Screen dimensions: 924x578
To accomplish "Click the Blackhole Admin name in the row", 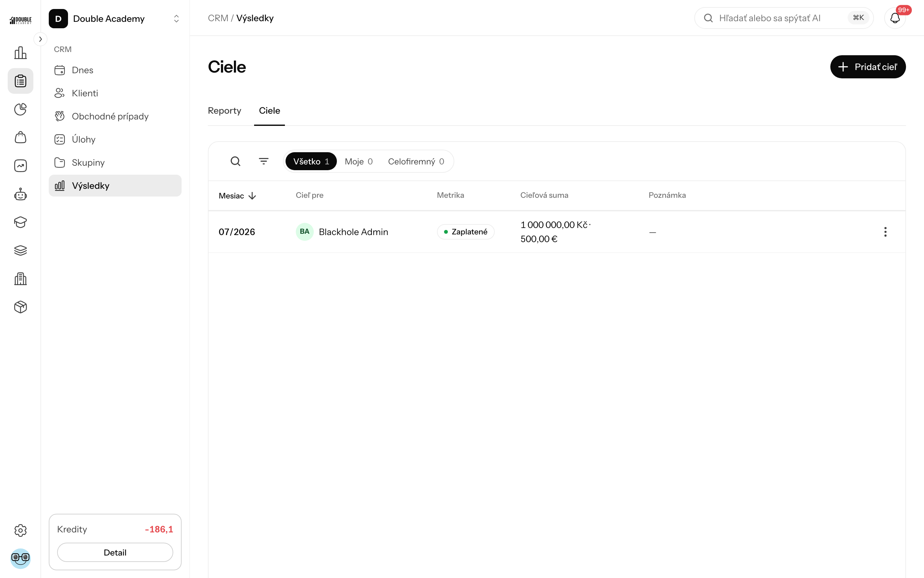I will 353,232.
